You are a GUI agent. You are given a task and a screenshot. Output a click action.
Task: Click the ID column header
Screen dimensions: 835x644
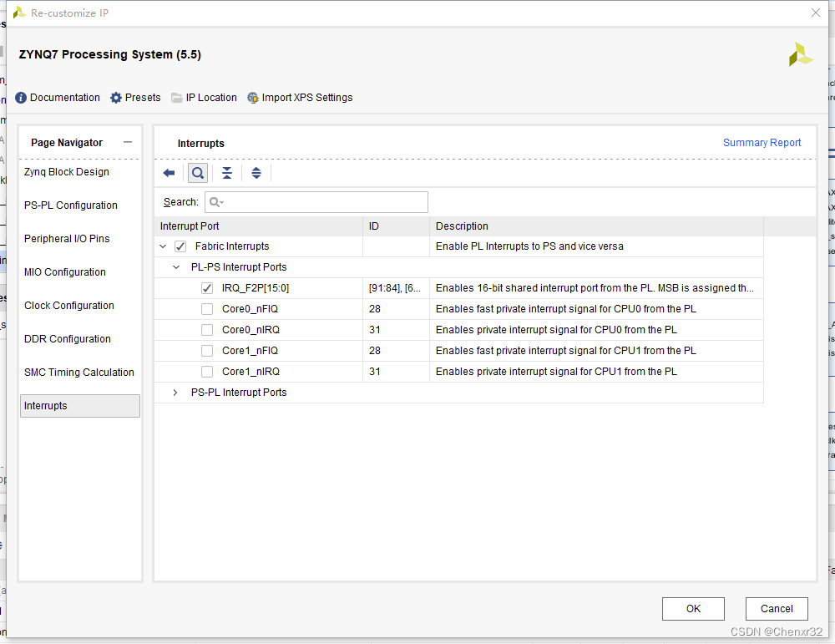click(x=396, y=226)
